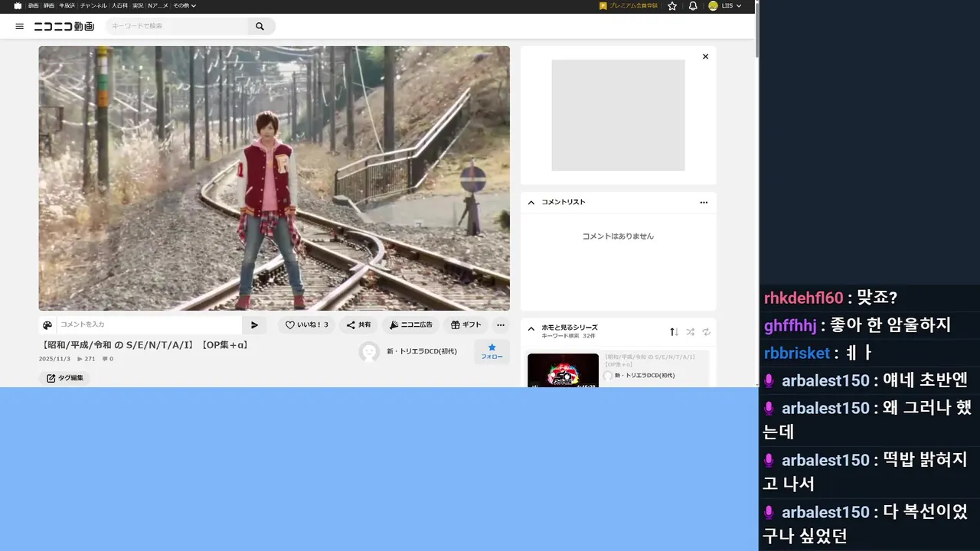Click the キーワード検索 32件 label
This screenshot has width=980, height=551.
568,336
